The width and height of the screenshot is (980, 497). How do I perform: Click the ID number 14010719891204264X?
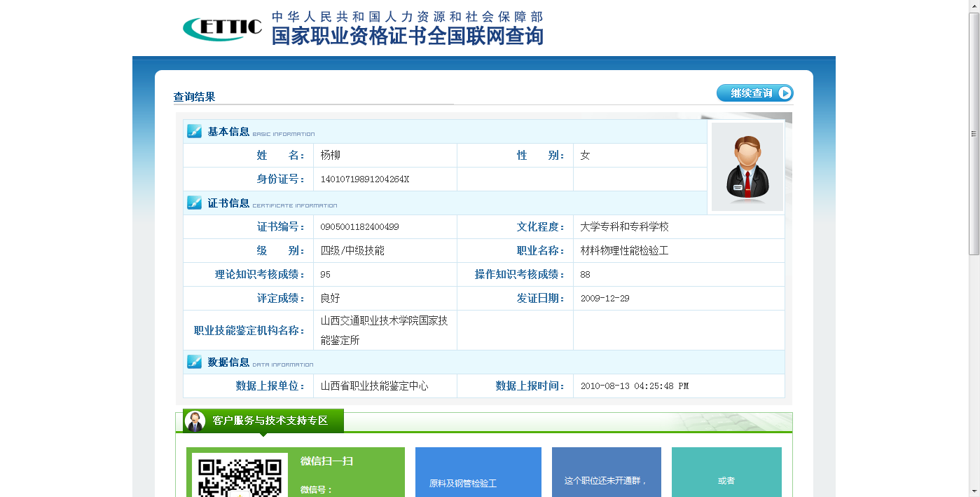[364, 179]
